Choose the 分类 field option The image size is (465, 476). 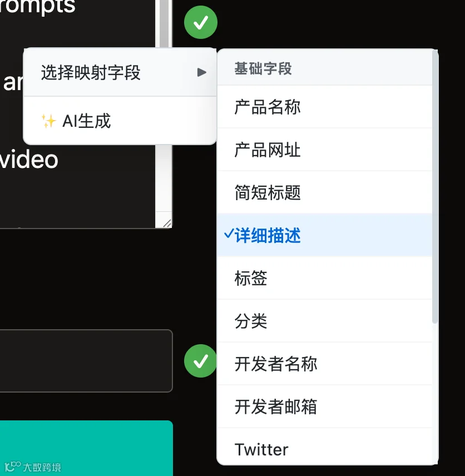click(x=325, y=321)
